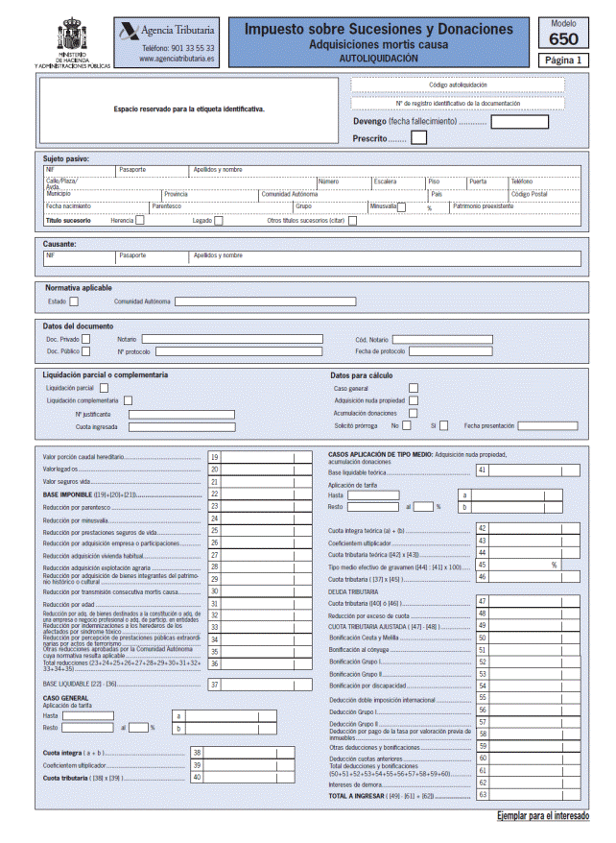Image resolution: width=616 pixels, height=843 pixels.
Task: Click the "Datos del documento" heading
Action: (x=79, y=326)
